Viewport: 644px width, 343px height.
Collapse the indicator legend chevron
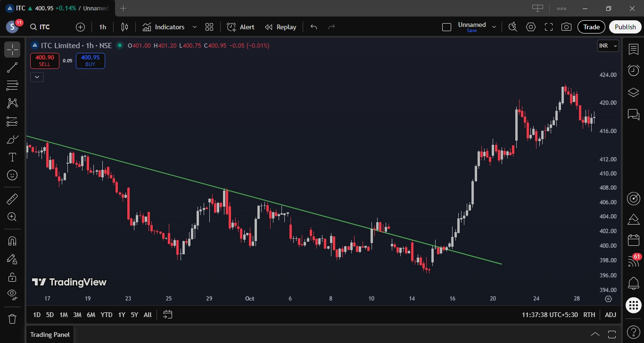point(37,77)
